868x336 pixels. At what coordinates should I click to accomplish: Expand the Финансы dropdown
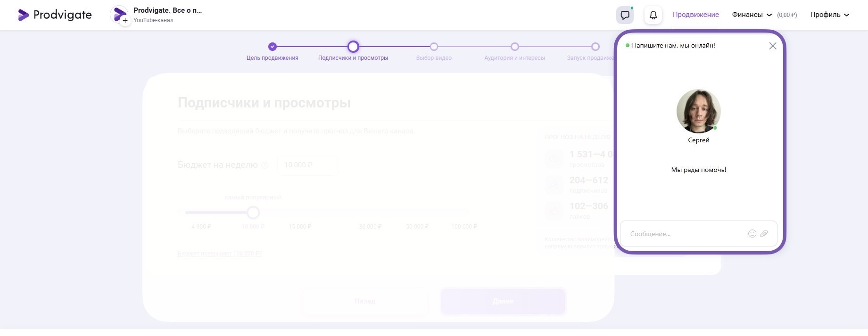(x=752, y=15)
